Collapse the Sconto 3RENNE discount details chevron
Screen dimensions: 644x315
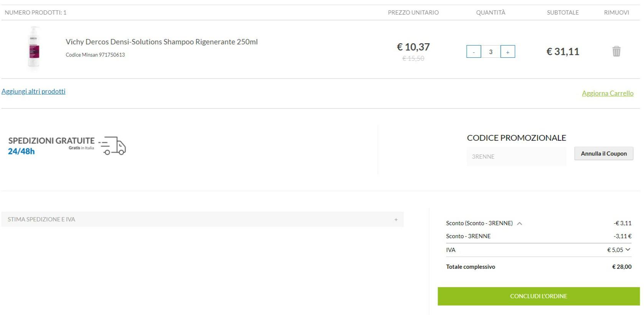(520, 224)
